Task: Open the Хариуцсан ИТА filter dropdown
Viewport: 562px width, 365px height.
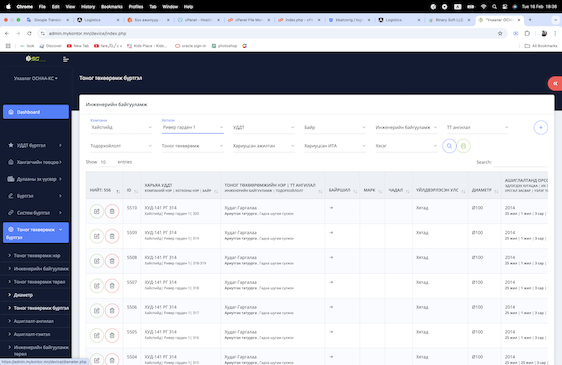Action: coord(335,146)
